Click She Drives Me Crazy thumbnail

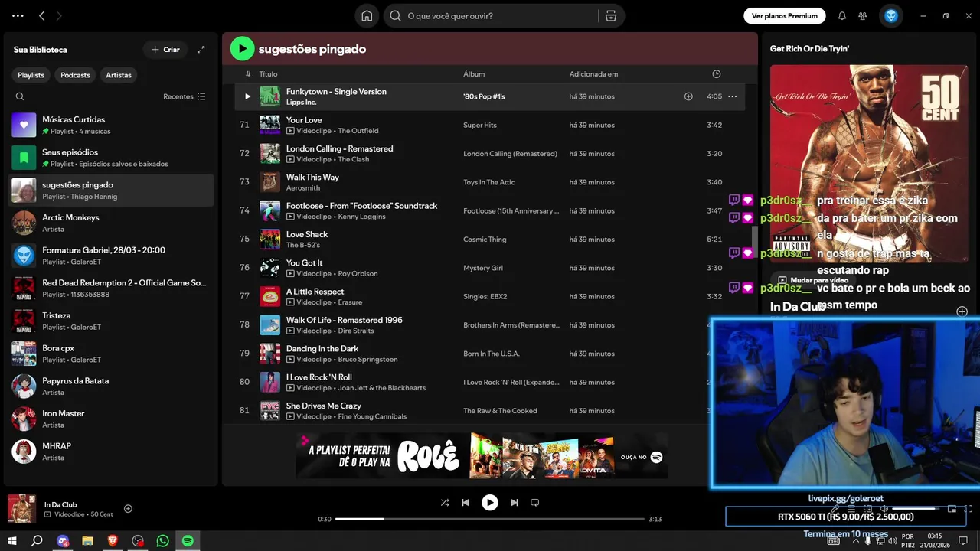[269, 411]
